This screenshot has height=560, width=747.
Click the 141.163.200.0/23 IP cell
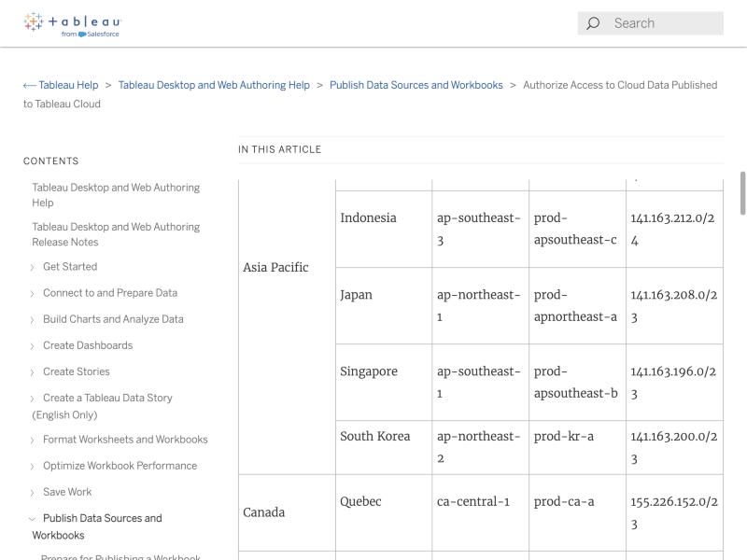click(674, 448)
